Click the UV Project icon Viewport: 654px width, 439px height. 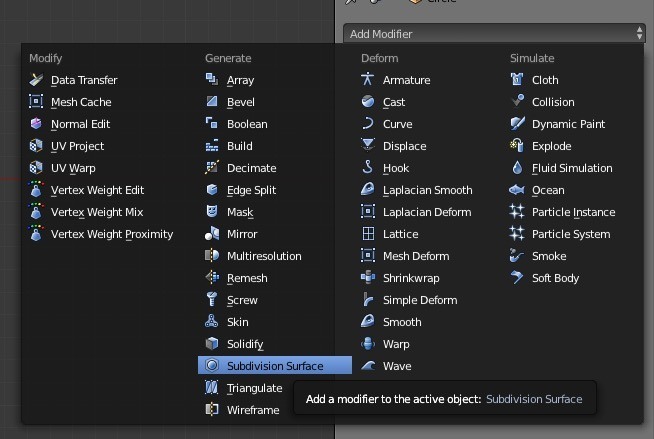coord(36,146)
